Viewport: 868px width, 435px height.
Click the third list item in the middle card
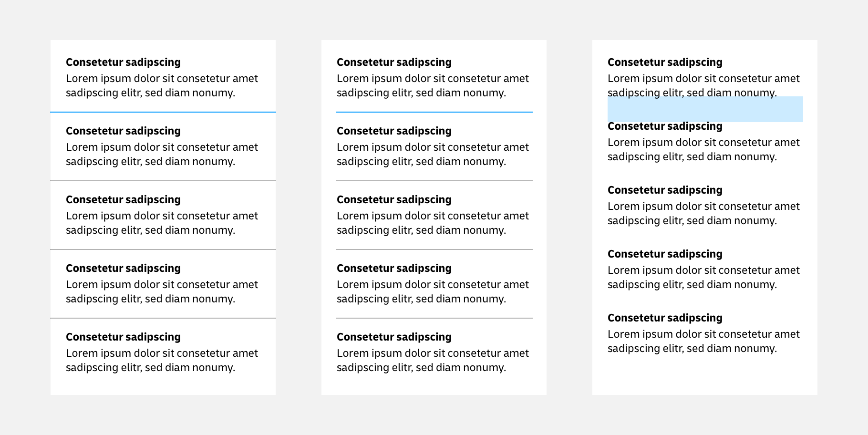[x=433, y=215]
